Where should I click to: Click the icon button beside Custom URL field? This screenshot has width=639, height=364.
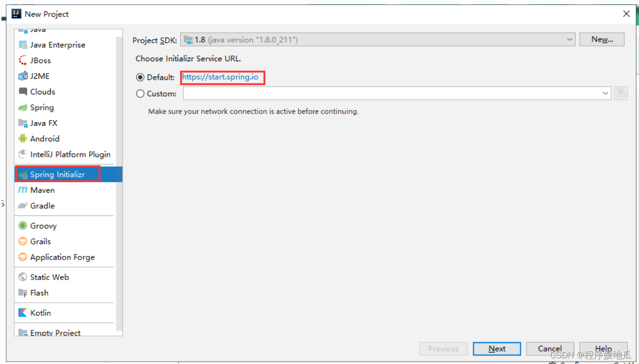click(x=620, y=93)
